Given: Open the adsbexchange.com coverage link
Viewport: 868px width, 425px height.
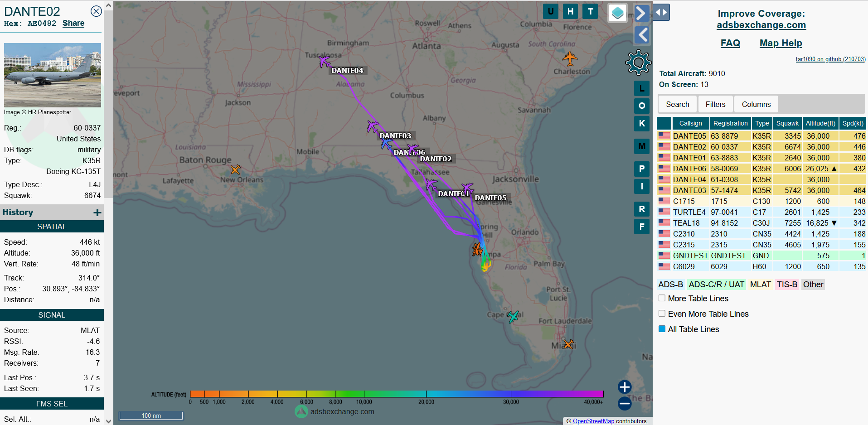Looking at the screenshot, I should [x=761, y=25].
